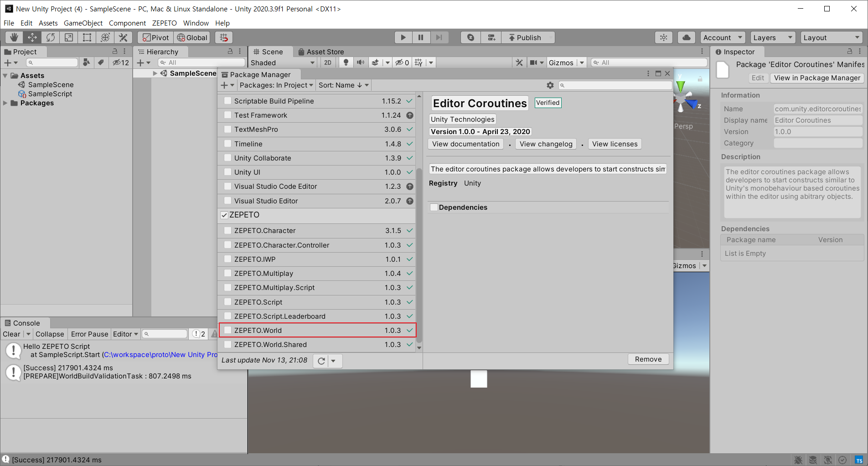
Task: Open the Layers dropdown
Action: pyautogui.click(x=773, y=37)
